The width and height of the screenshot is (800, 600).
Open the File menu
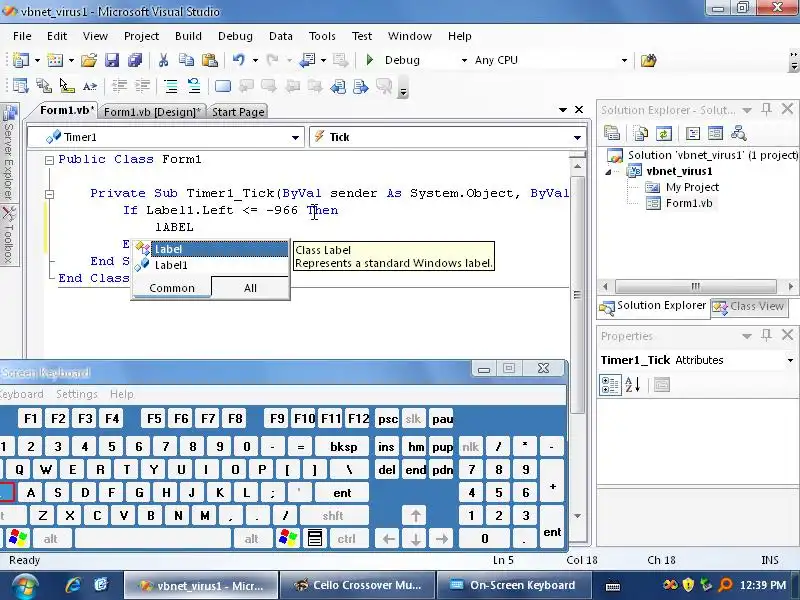point(22,36)
